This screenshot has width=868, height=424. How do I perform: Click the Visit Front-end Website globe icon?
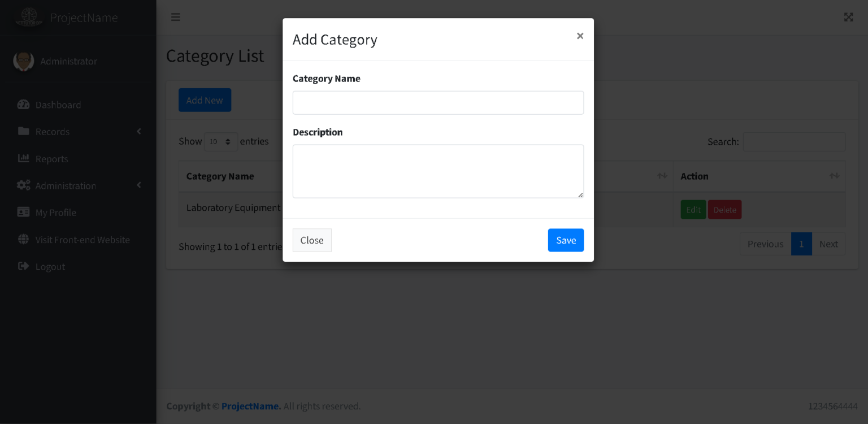click(x=23, y=239)
